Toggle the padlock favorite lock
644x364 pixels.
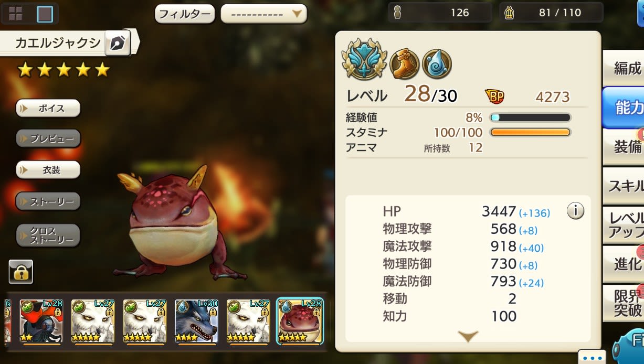21,271
